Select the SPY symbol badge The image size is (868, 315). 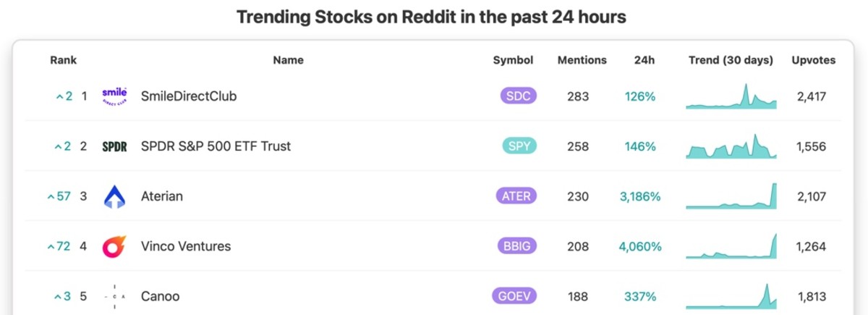pyautogui.click(x=519, y=146)
